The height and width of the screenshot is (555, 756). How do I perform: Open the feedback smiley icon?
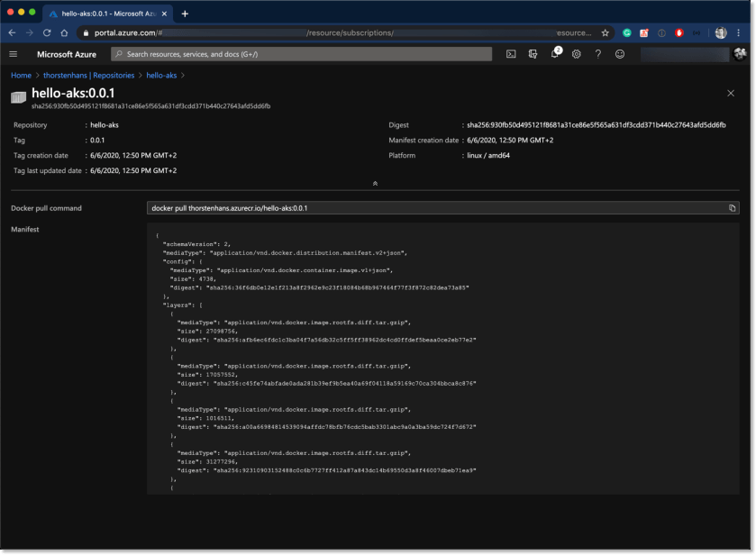pos(620,54)
